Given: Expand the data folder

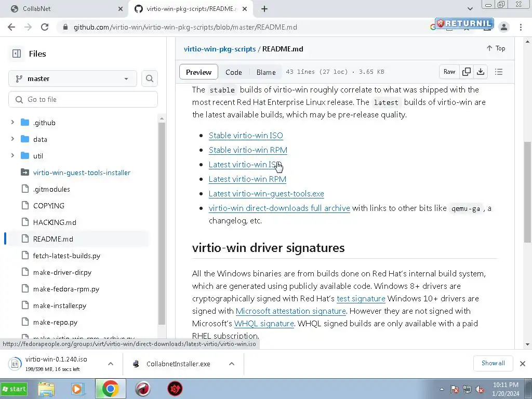Looking at the screenshot, I should click(x=12, y=139).
